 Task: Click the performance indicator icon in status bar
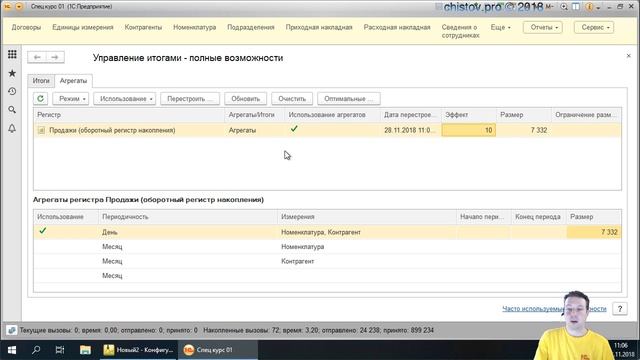[x=11, y=330]
